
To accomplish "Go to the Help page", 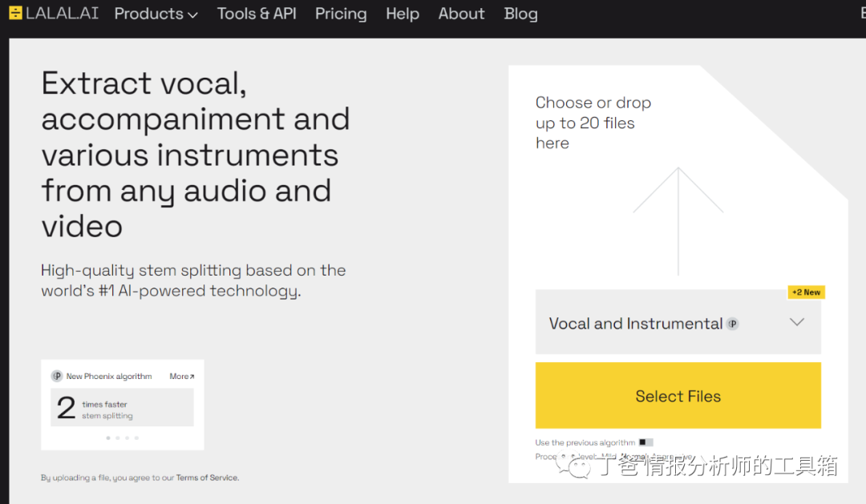I will pyautogui.click(x=403, y=14).
